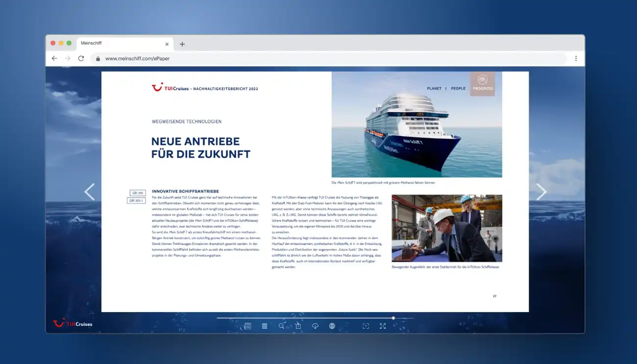Image resolution: width=637 pixels, height=364 pixels.
Task: Click the page number 27
Action: click(494, 296)
